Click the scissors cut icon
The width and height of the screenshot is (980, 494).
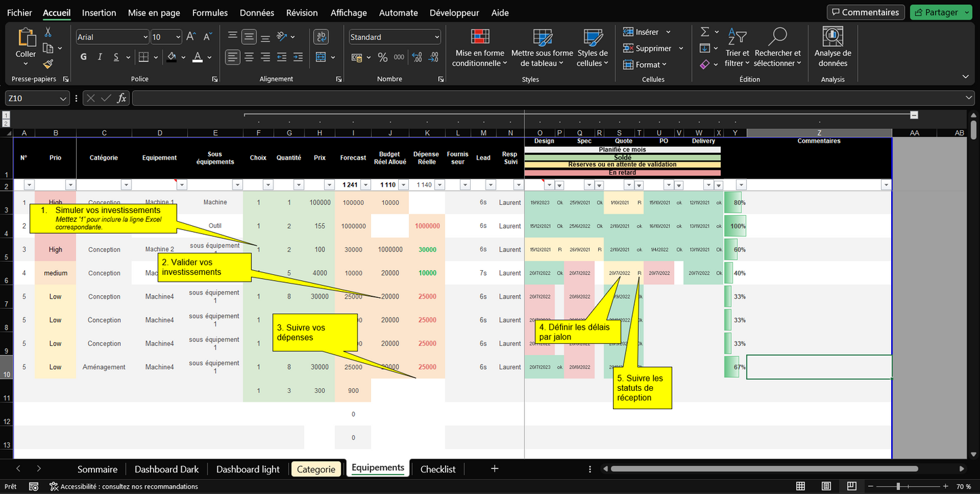coord(48,32)
